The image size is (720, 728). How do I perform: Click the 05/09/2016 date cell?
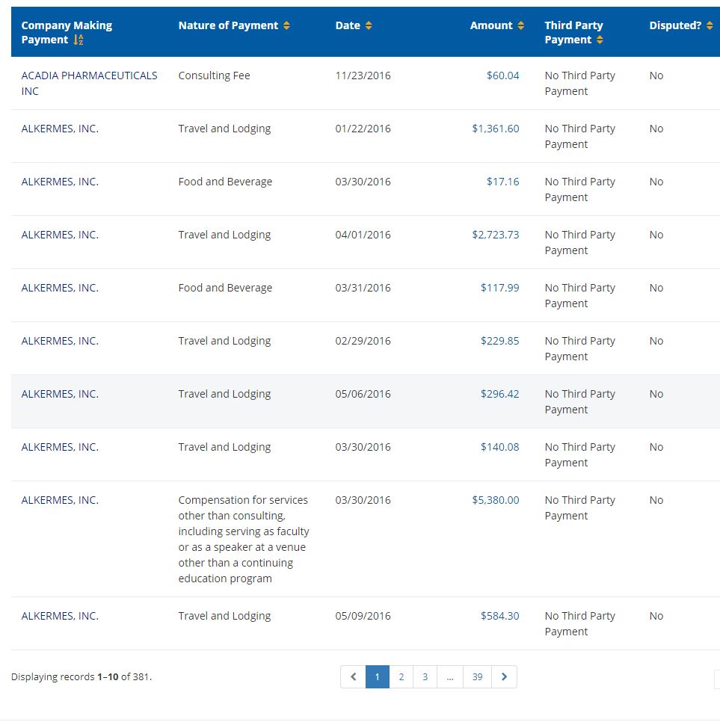tap(363, 616)
